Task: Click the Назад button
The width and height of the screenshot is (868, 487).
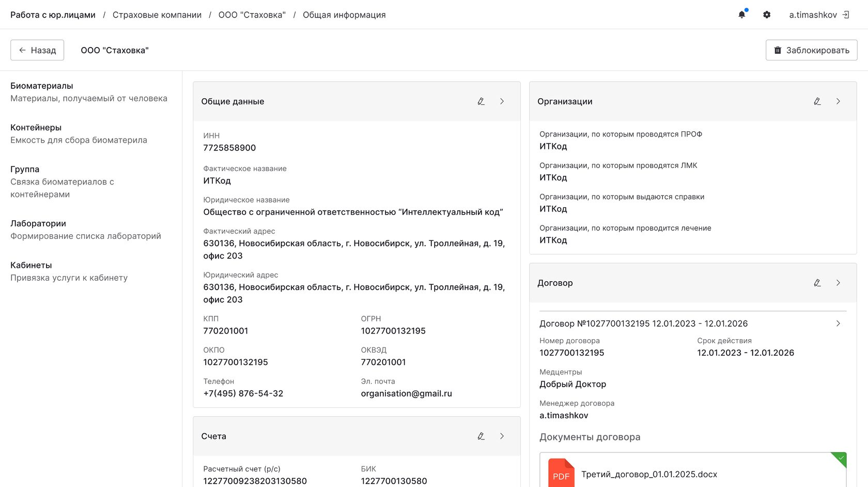Action: pyautogui.click(x=37, y=50)
